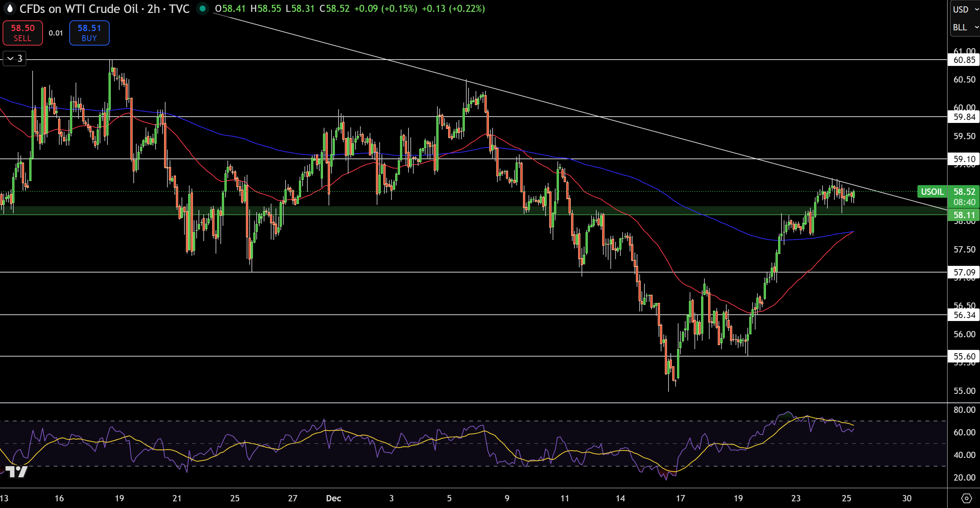Click the WTI Crude Oil droplet symbol icon

[10, 9]
